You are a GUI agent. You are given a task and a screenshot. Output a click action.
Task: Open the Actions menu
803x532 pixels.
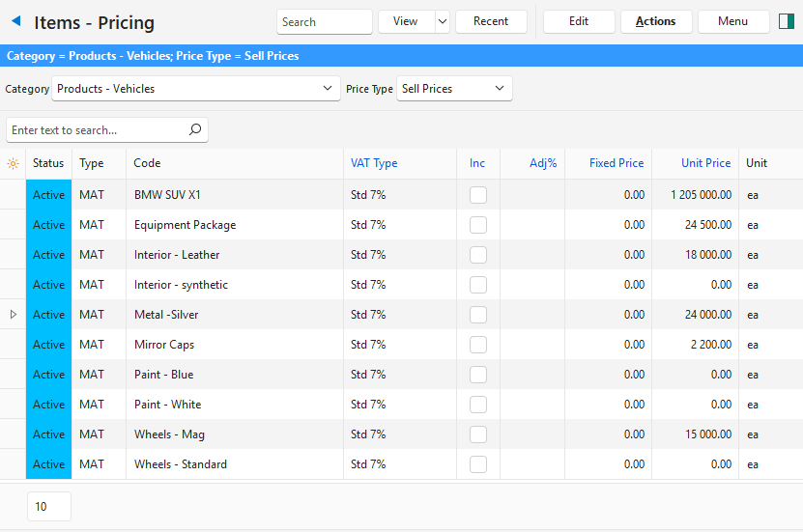coord(655,21)
